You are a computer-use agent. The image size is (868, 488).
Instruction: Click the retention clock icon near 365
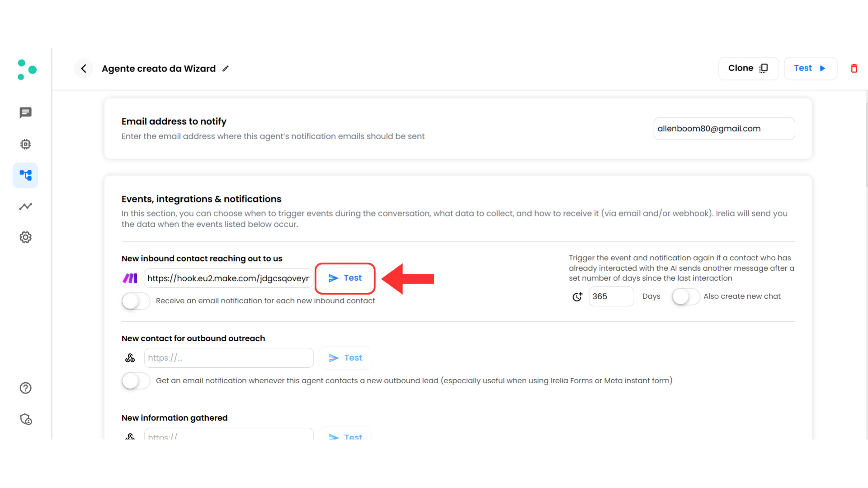[x=577, y=297]
